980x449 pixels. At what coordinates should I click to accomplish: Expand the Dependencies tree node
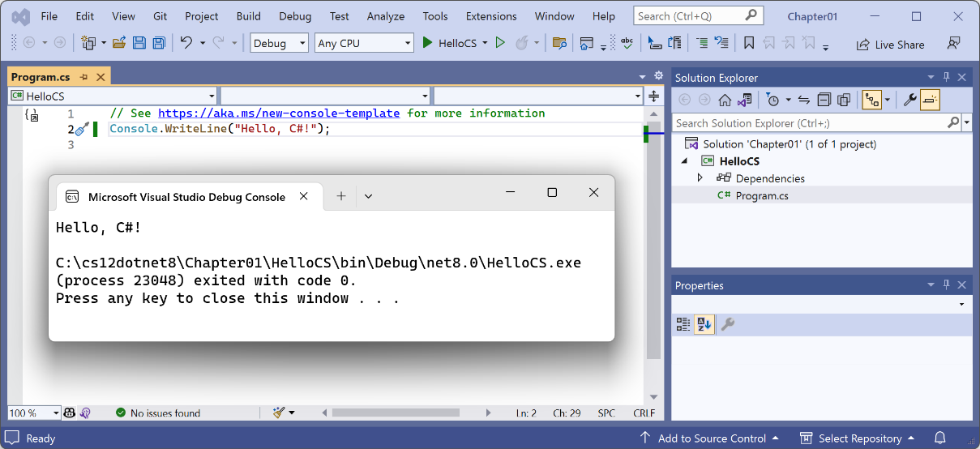[x=700, y=177]
